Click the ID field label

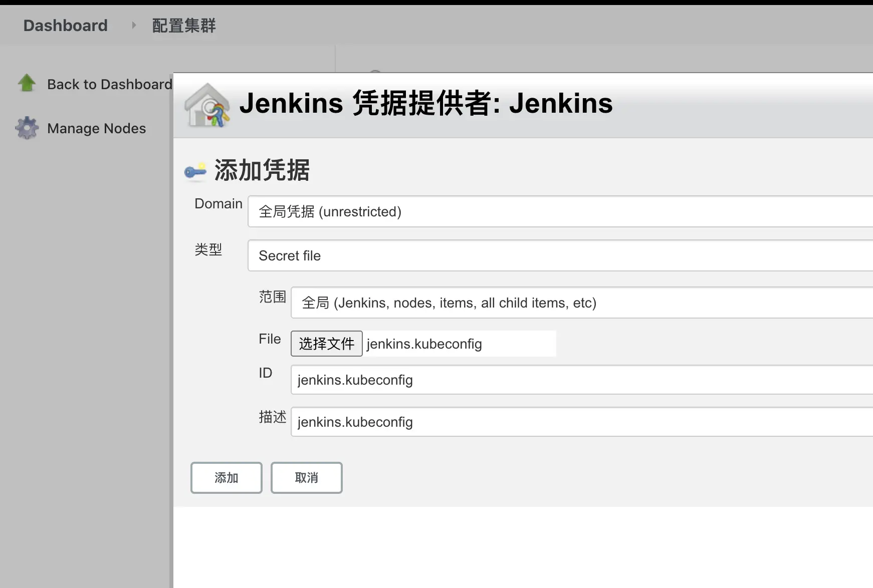(x=266, y=373)
